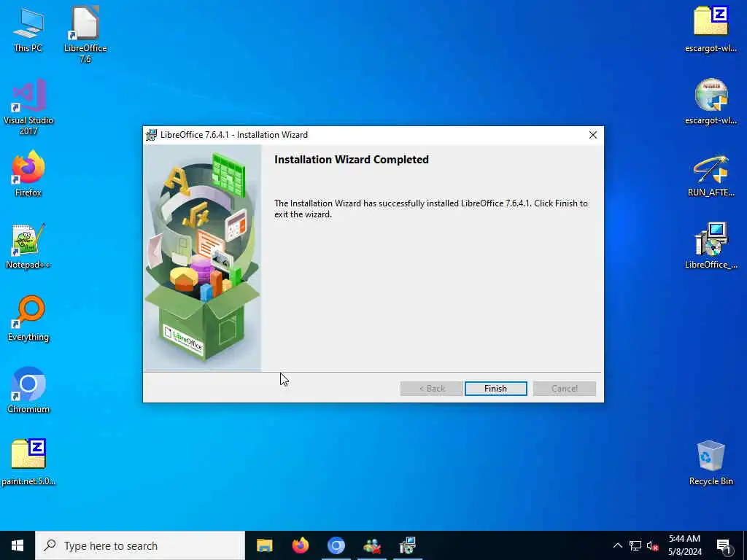Click the taskbar search box
The height and width of the screenshot is (560, 747).
pyautogui.click(x=140, y=545)
